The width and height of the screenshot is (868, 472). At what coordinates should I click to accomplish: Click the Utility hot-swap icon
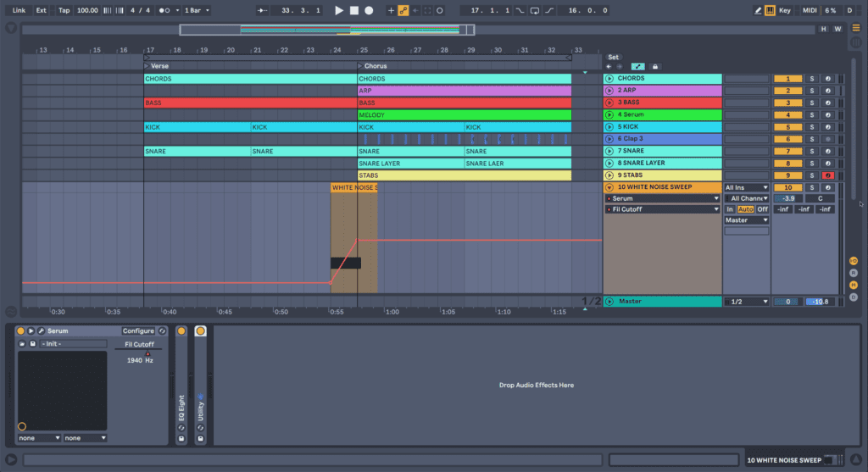tap(200, 428)
